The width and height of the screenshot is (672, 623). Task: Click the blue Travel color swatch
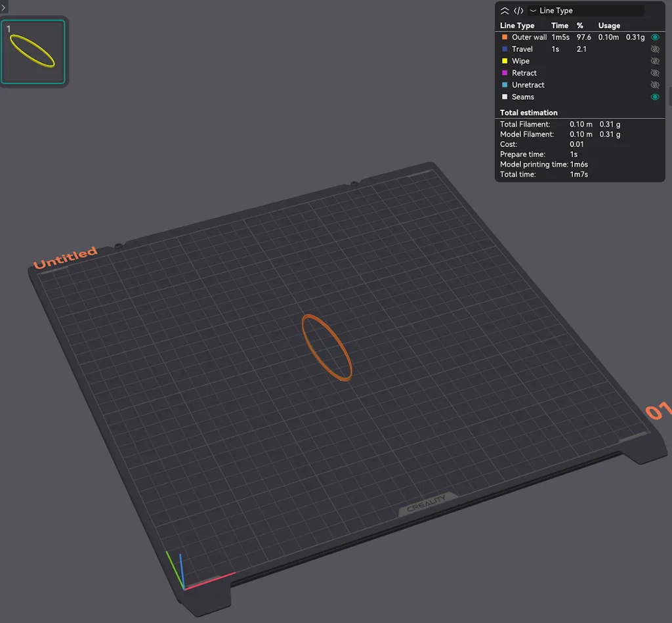pos(505,49)
